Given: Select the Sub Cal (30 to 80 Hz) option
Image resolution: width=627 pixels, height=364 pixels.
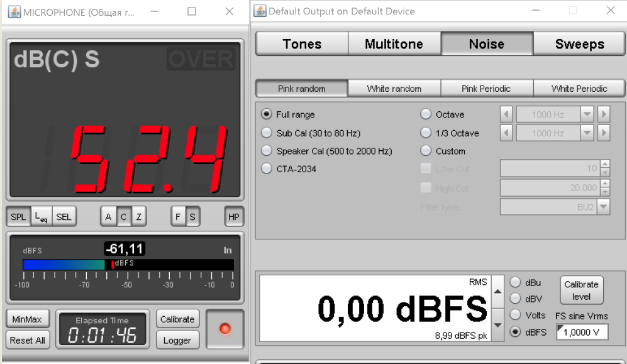Looking at the screenshot, I should [267, 133].
